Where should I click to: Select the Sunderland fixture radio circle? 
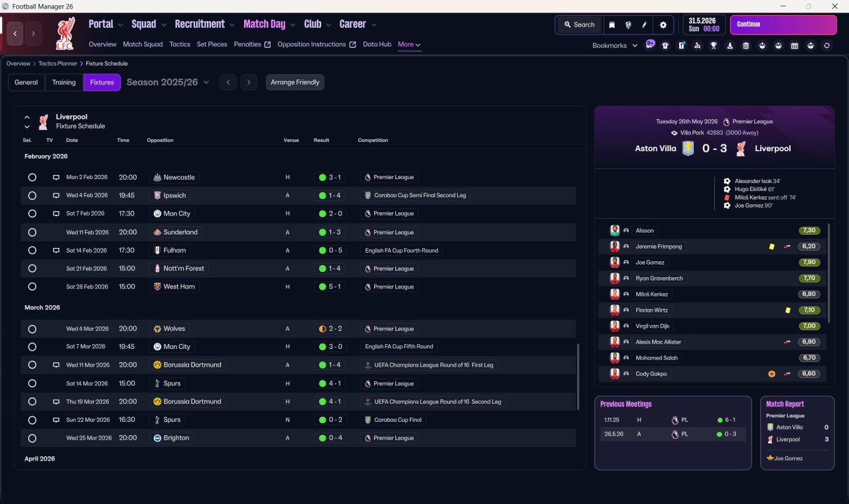coord(32,232)
